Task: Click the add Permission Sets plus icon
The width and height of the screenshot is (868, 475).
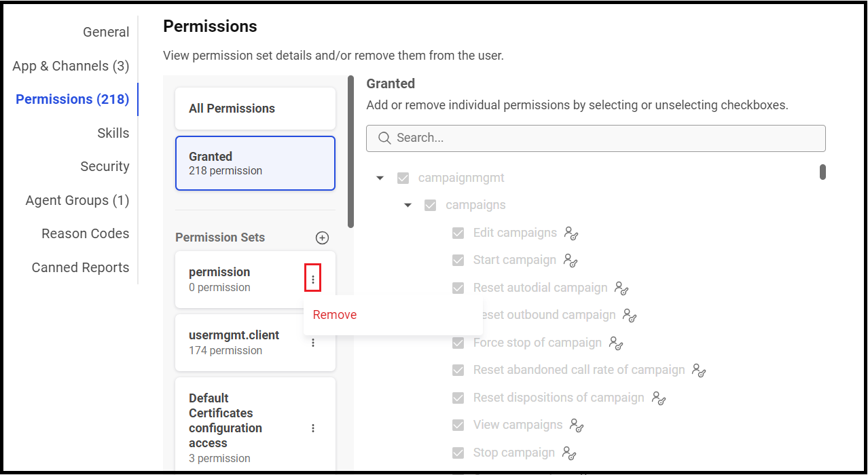Action: (322, 237)
